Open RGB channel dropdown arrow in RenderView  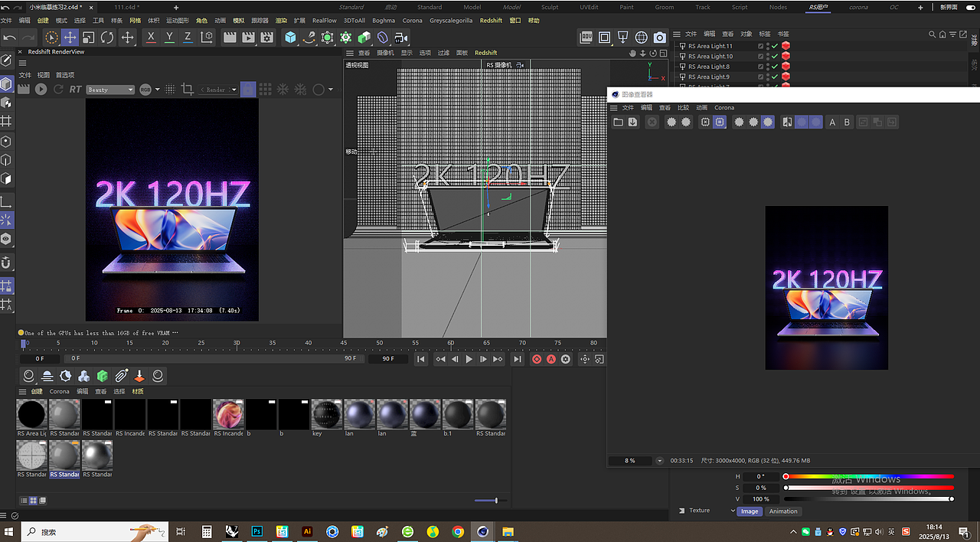[x=157, y=90]
